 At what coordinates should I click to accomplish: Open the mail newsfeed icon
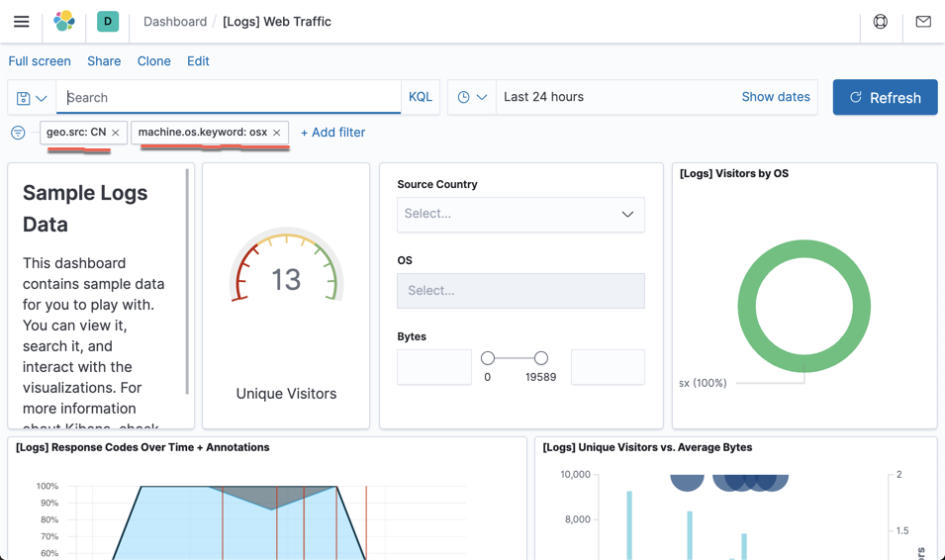(x=923, y=22)
